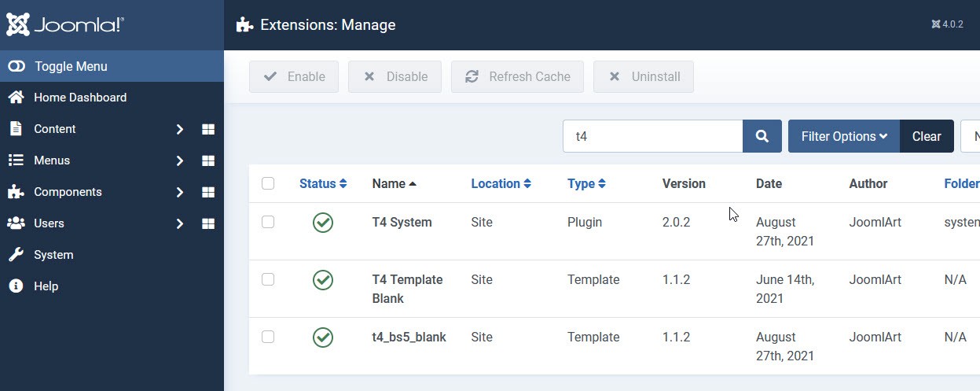Open the System menu item

pyautogui.click(x=53, y=255)
